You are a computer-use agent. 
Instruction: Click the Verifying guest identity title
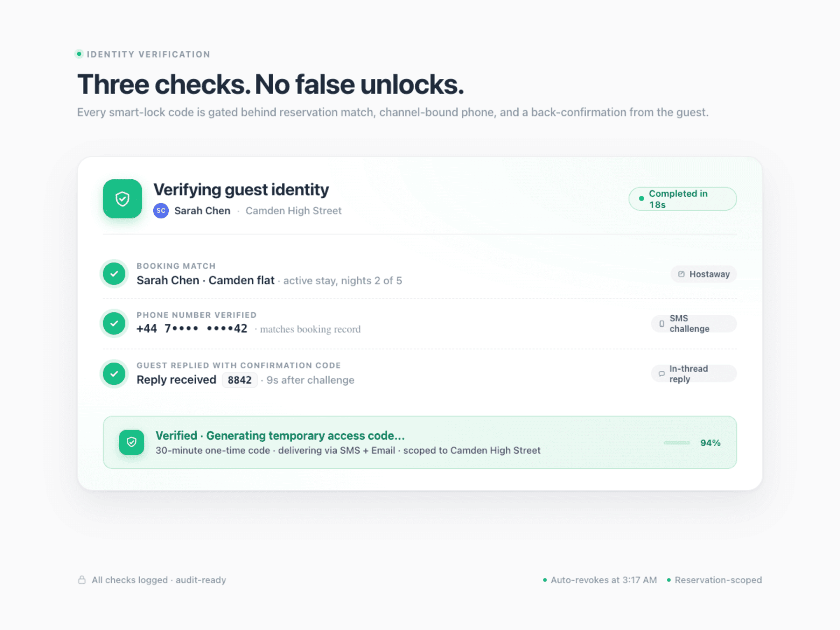241,190
